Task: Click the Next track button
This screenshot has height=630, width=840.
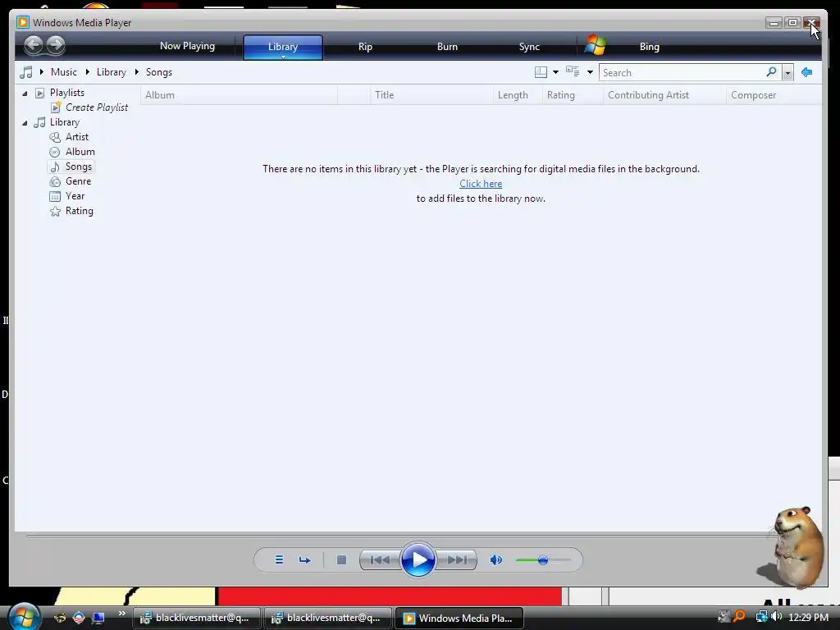Action: point(456,559)
